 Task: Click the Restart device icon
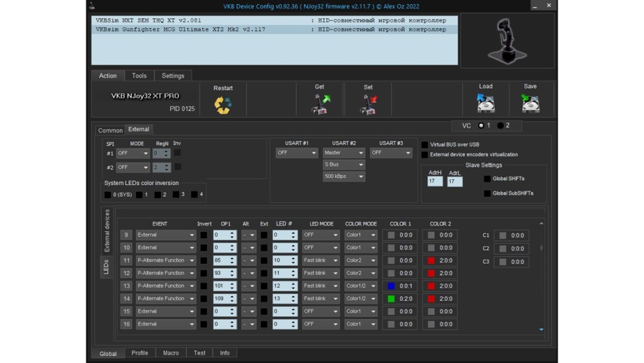pyautogui.click(x=223, y=104)
